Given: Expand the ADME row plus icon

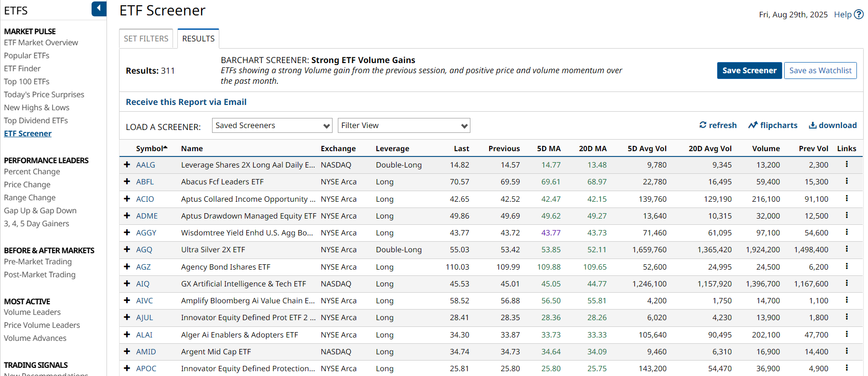Looking at the screenshot, I should click(x=127, y=216).
